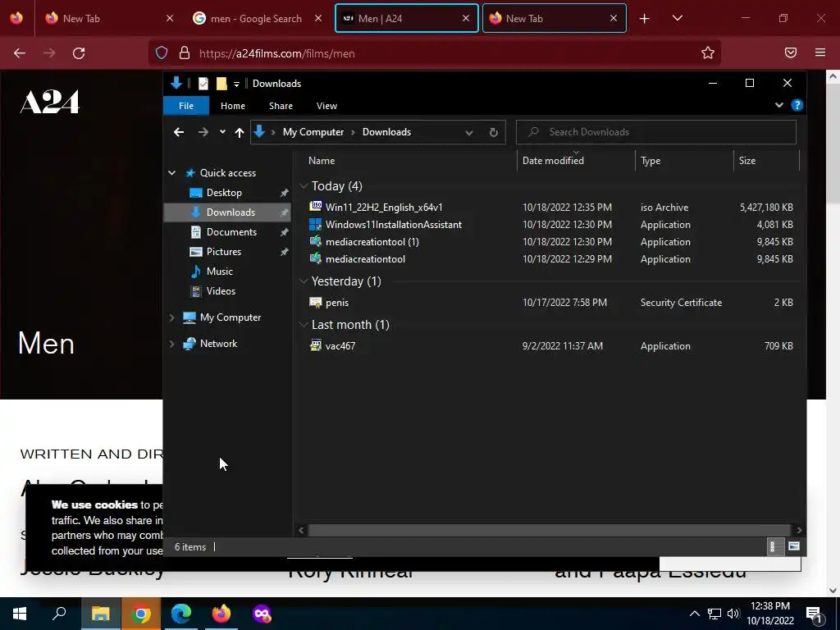The height and width of the screenshot is (630, 840).
Task: Open the address bar history dropdown
Action: pyautogui.click(x=468, y=132)
